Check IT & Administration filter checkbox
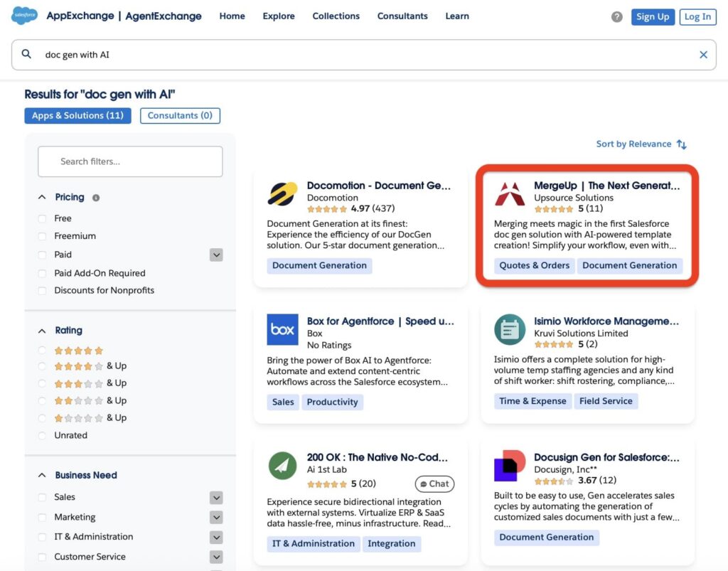Screen dimensions: 728x571 coord(42,537)
